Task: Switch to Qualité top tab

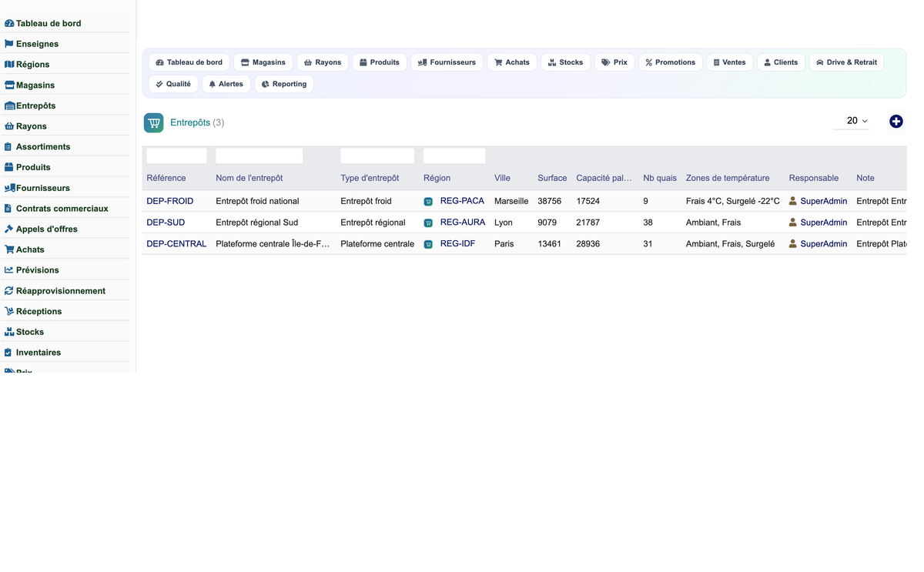Action: coord(173,84)
